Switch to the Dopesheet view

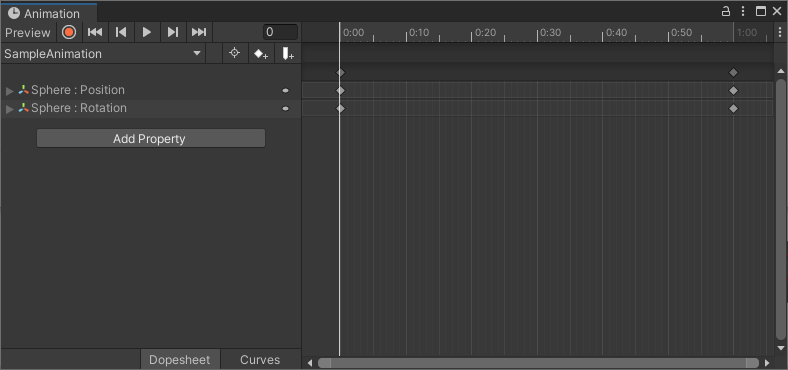tap(180, 359)
